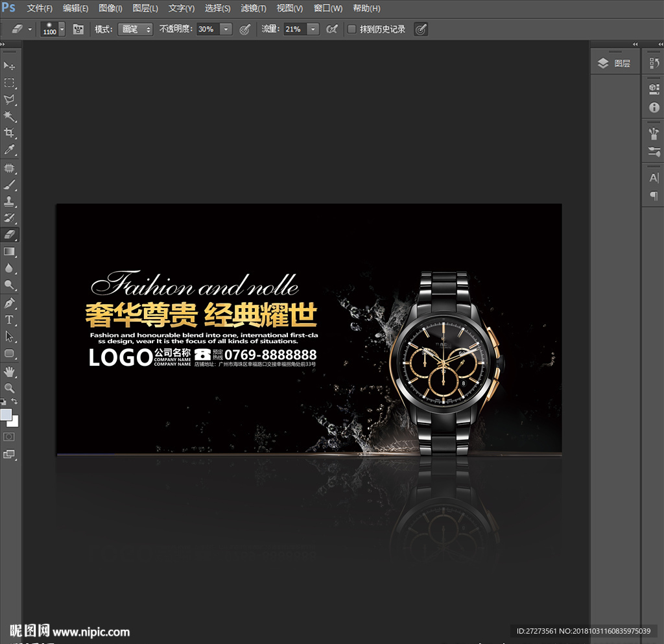Select the Move tool
Screen dimensions: 664x644
point(9,66)
